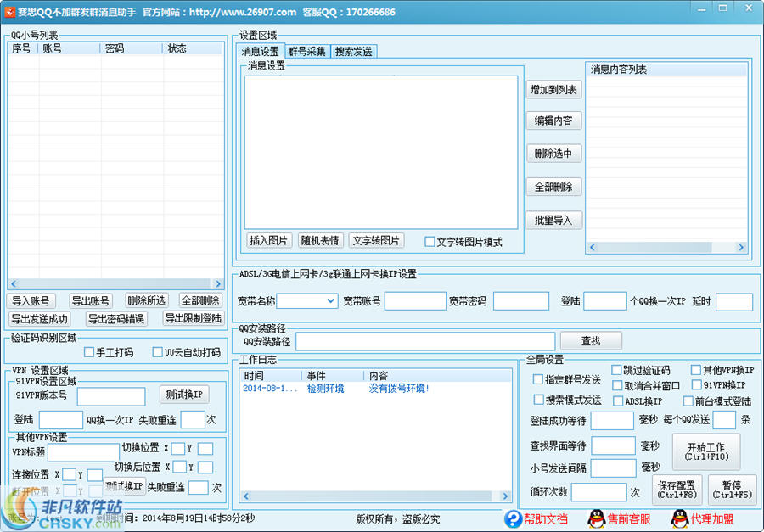The height and width of the screenshot is (532, 764).
Task: Toggle 取消合并窗口 checkbox
Action: coord(617,386)
